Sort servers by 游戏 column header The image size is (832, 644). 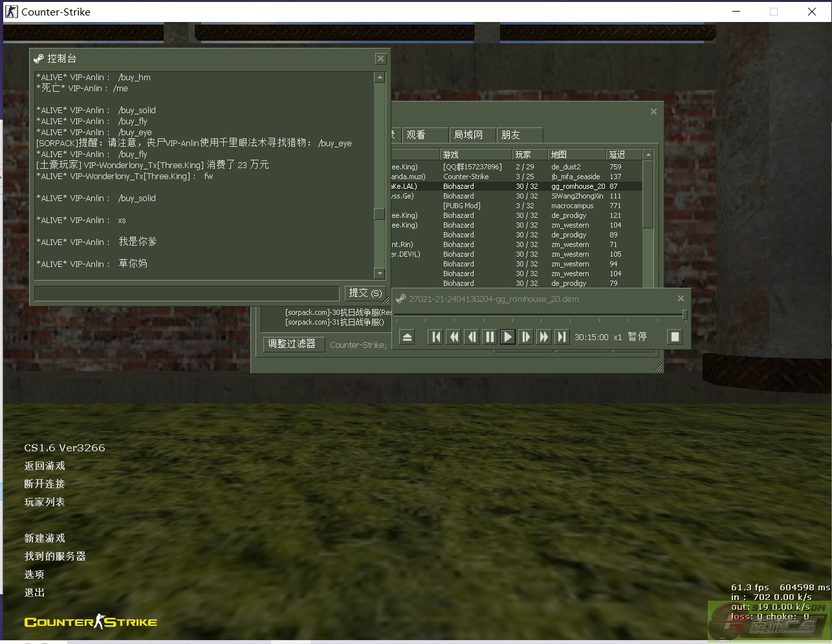(476, 155)
